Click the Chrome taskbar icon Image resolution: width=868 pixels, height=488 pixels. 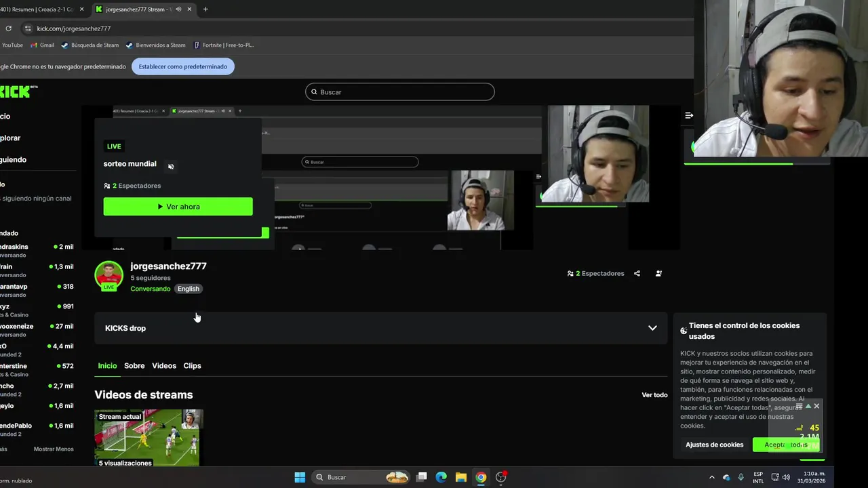click(x=481, y=477)
